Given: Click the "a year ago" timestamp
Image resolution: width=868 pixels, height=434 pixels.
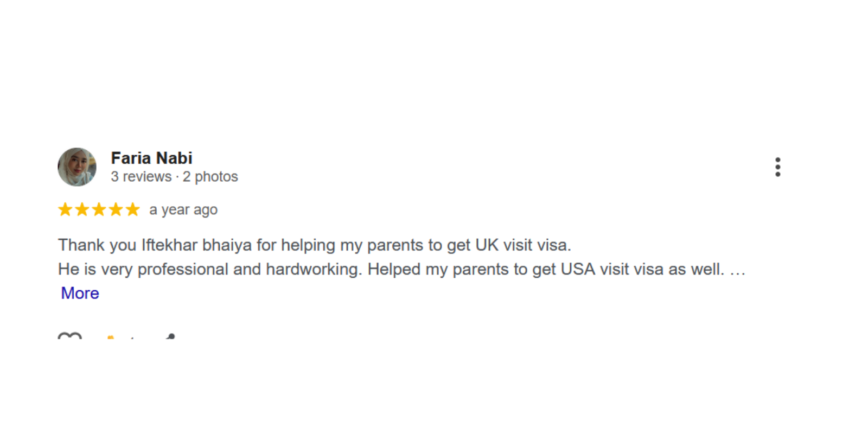Looking at the screenshot, I should (183, 210).
